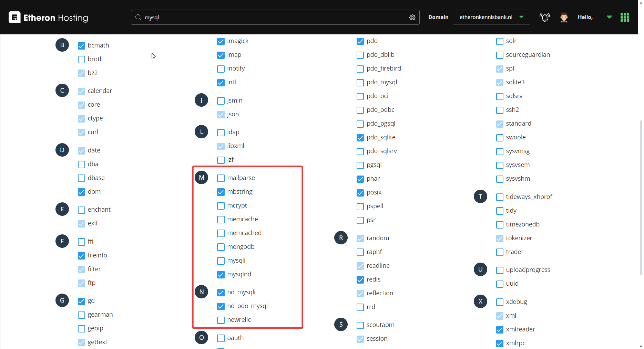Uncheck the mysqlnd extension
Screen dimensions: 644x349
coord(221,275)
